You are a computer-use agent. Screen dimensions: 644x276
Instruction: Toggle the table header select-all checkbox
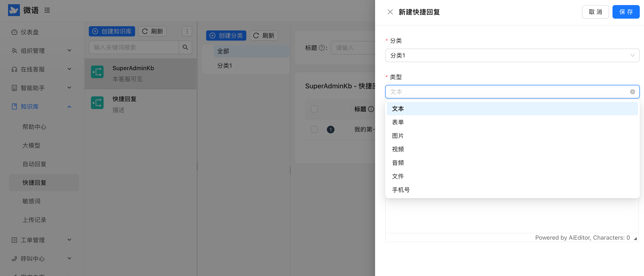pyautogui.click(x=314, y=109)
